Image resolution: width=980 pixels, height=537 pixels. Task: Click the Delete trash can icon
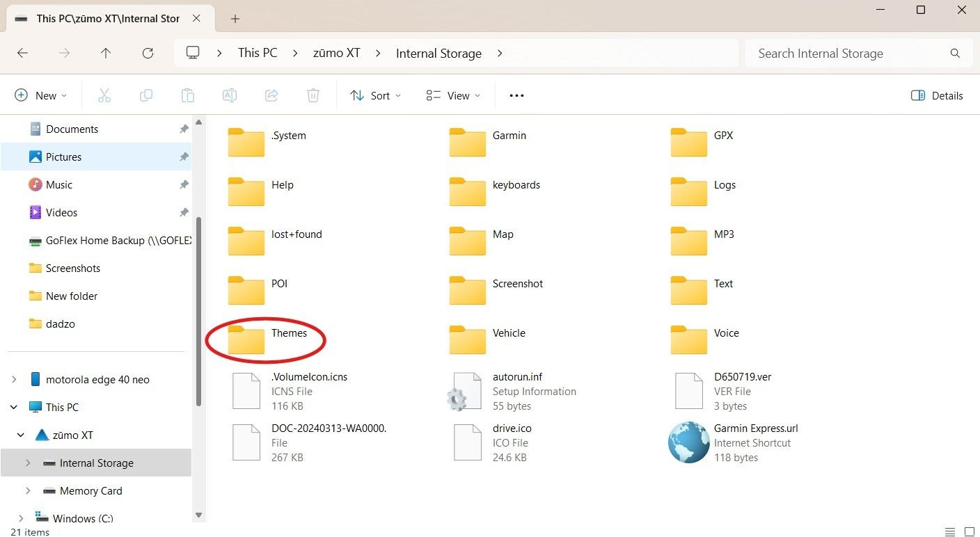tap(313, 95)
